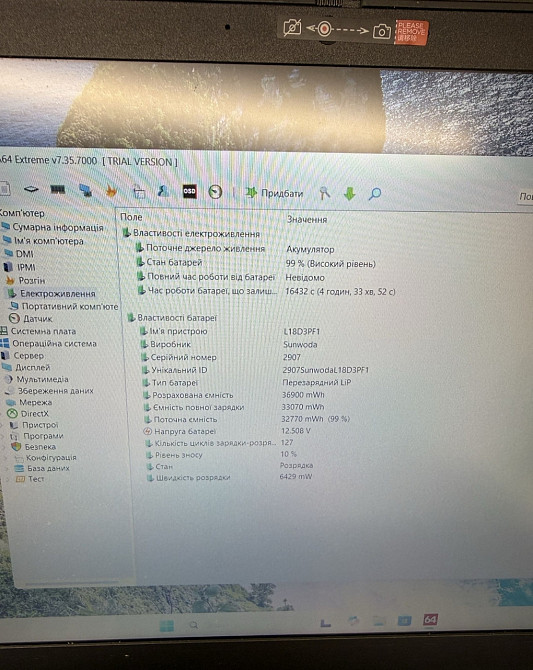Open the OSD panel icon
The image size is (533, 670).
(x=189, y=192)
